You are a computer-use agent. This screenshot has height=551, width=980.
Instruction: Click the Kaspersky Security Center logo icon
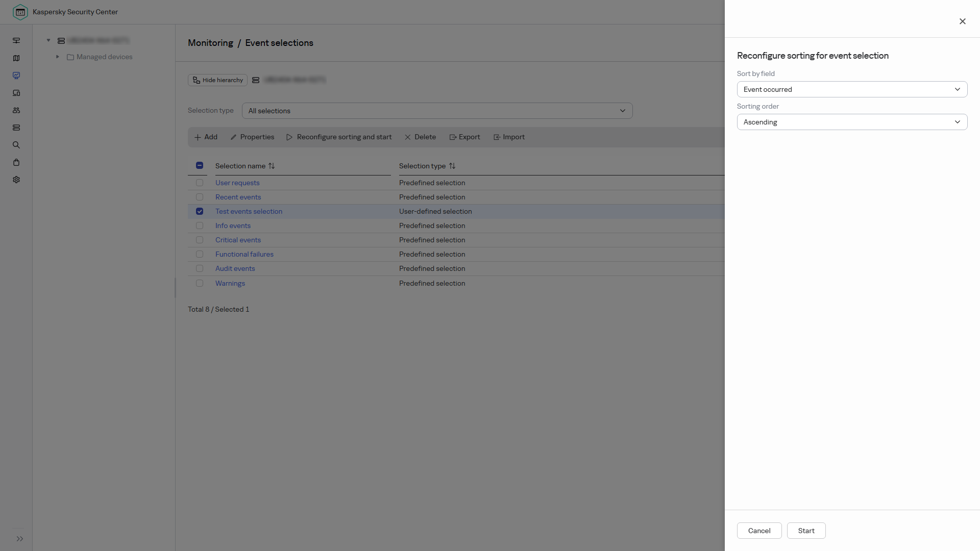(20, 12)
